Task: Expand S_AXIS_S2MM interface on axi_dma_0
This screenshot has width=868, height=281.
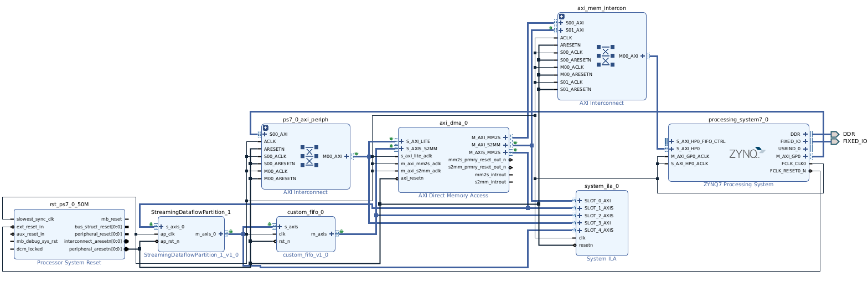Action: 401,149
